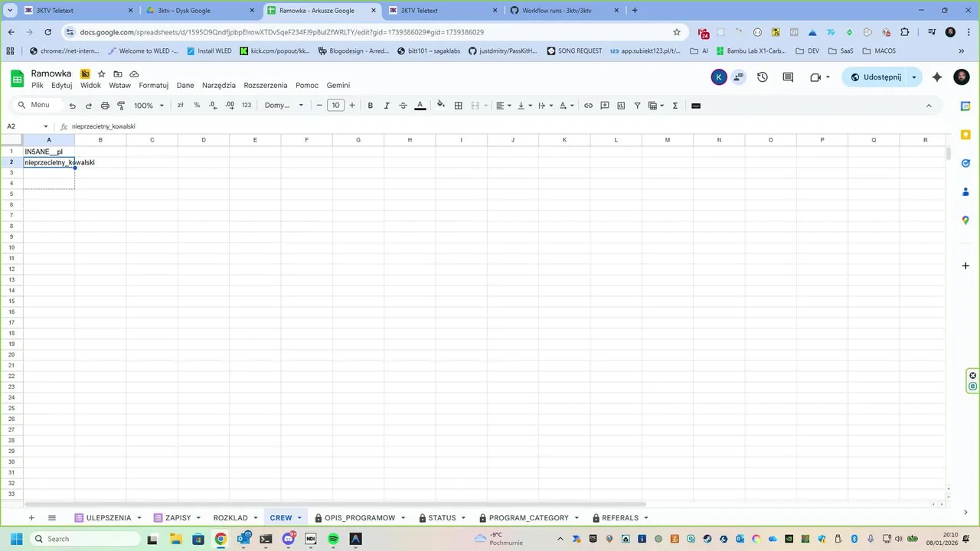The width and height of the screenshot is (980, 551).
Task: Open vertical align dropdown
Action: (524, 106)
